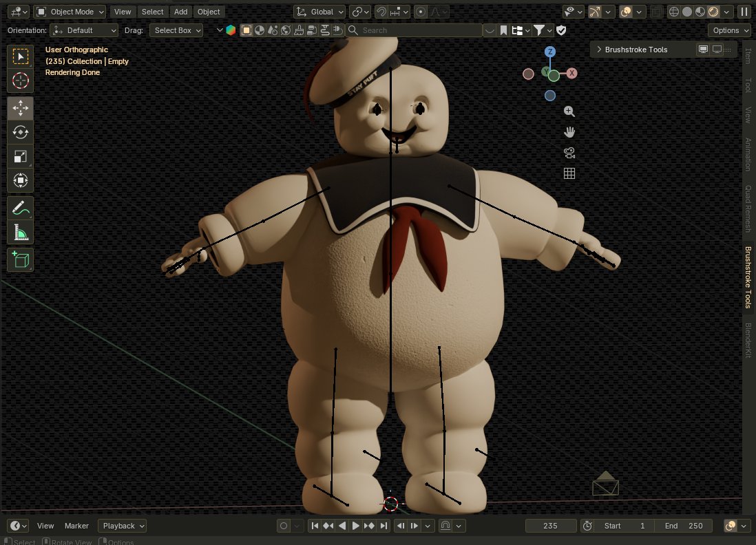Click the shield checkmark icon
This screenshot has height=545, width=756.
[561, 30]
